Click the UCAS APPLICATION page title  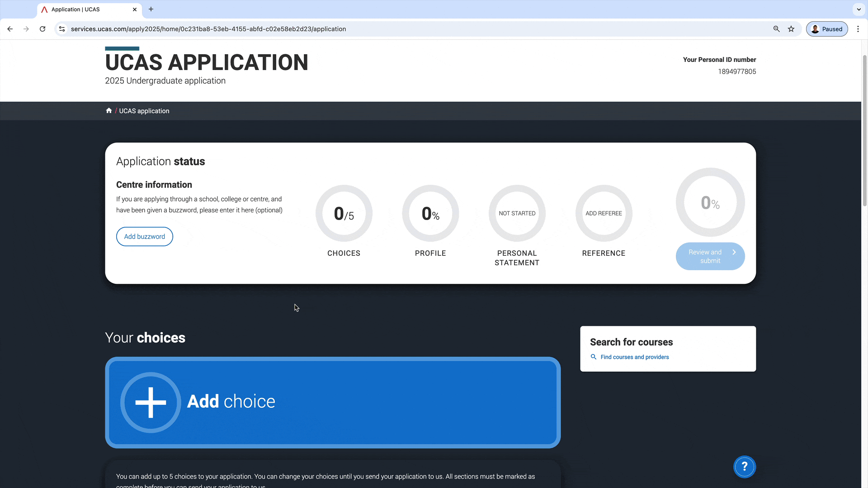(x=207, y=62)
